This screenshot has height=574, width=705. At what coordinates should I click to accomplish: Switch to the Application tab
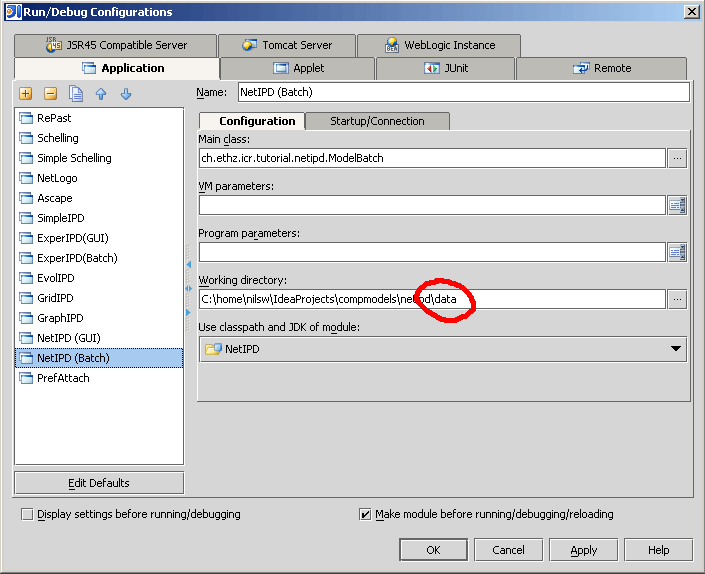[x=117, y=68]
